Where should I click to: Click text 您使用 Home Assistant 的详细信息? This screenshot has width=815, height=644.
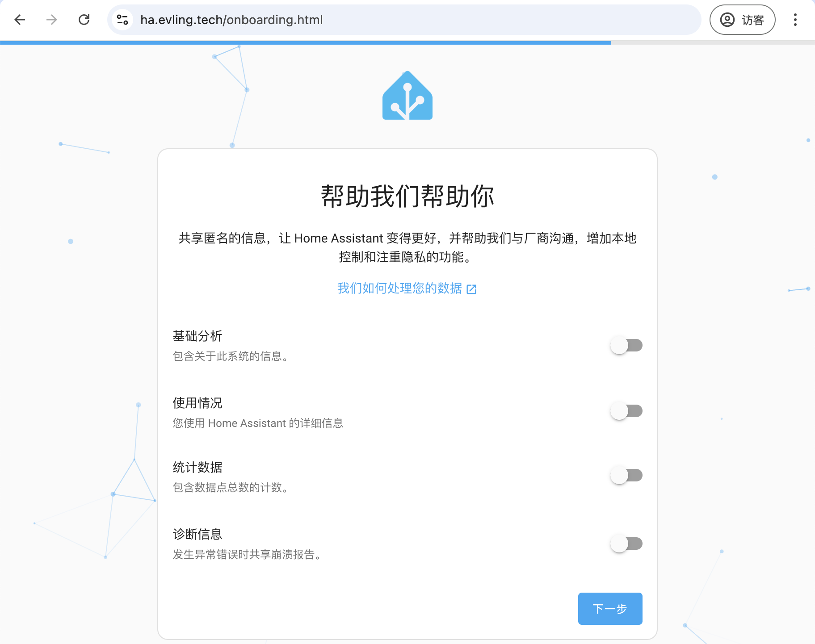[x=258, y=423]
